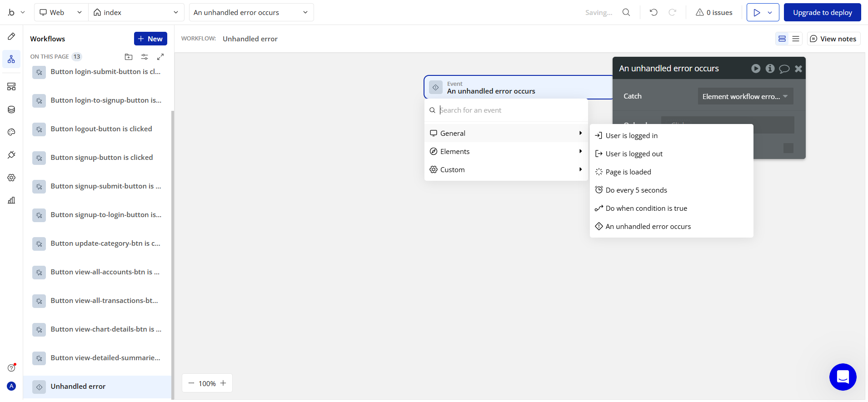Click the 100% zoom level
Viewport: 868px width, 402px height.
tap(207, 383)
